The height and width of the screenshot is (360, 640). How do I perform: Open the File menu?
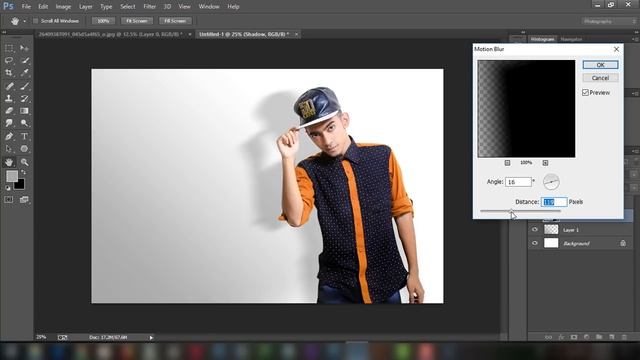[x=26, y=7]
